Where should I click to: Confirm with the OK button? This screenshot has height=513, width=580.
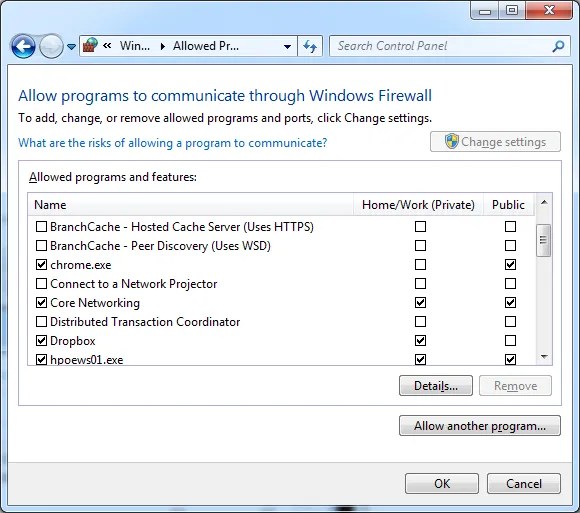coord(442,483)
